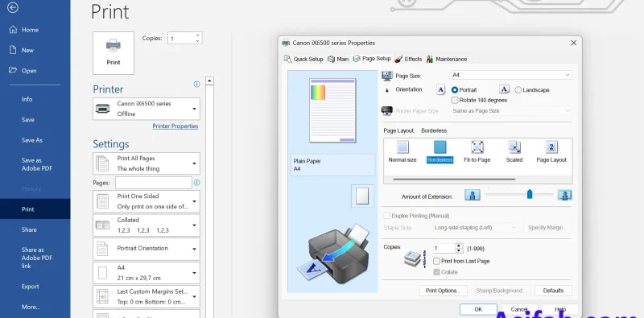
Task: Confirm with the OK button
Action: [x=478, y=309]
